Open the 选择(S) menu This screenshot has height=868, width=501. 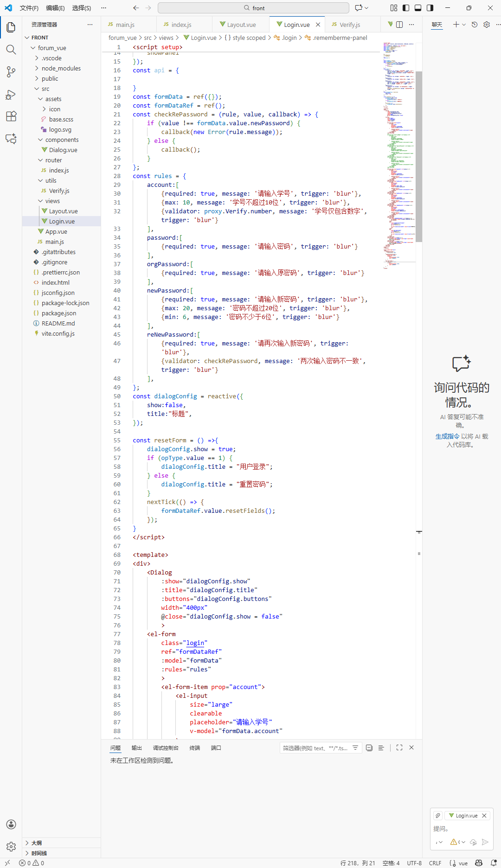[x=81, y=8]
